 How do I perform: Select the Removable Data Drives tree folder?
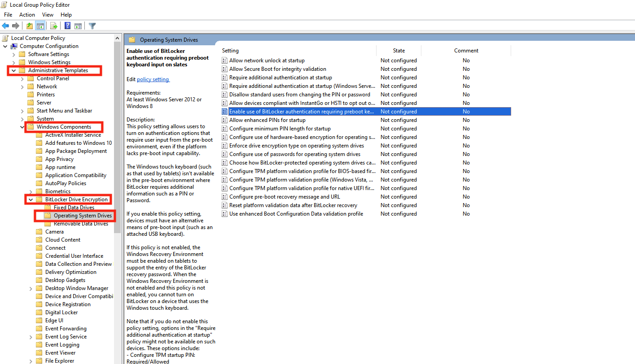pos(81,224)
